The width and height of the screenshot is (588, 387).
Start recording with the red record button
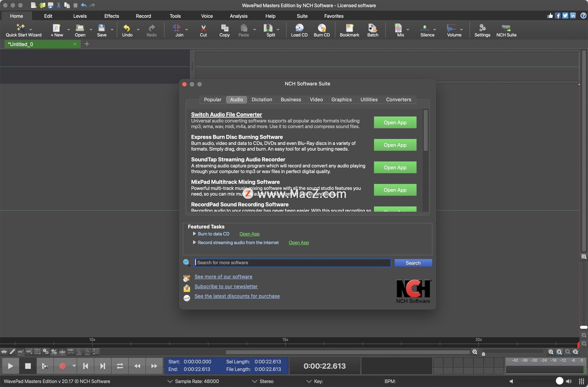coord(62,366)
